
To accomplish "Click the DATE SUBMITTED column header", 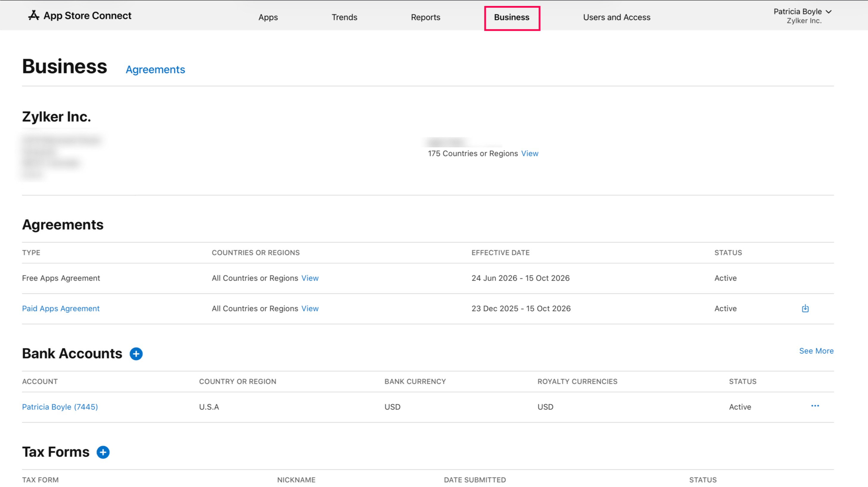I will pyautogui.click(x=475, y=480).
